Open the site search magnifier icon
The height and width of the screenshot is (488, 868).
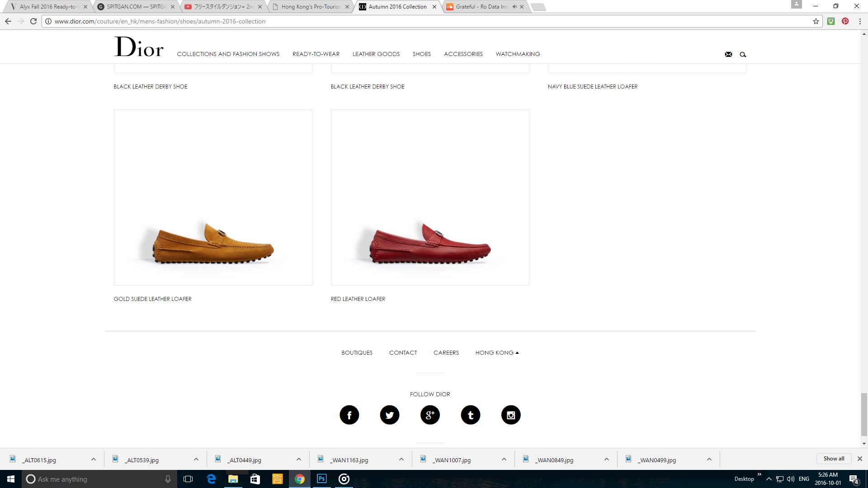pyautogui.click(x=743, y=54)
